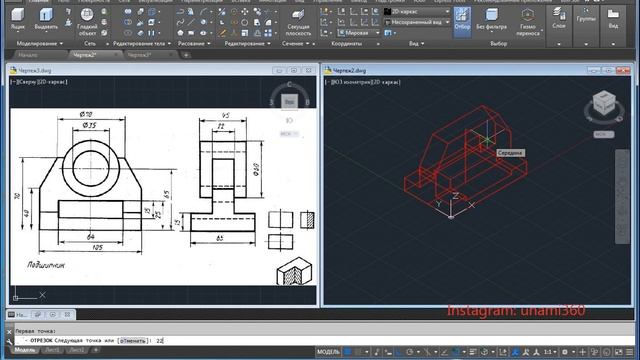Click the smooth mesh icon in Сеть panel top
This screenshot has height=360, width=640.
pyautogui.click(x=104, y=12)
